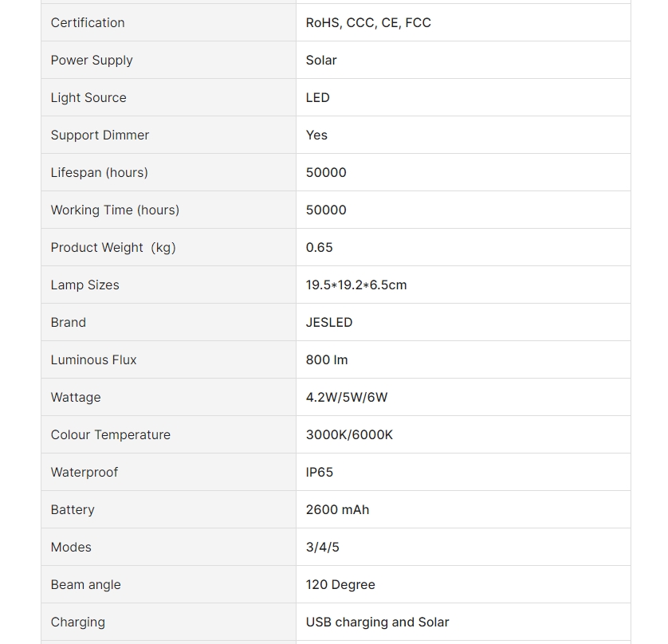The image size is (668, 644).
Task: Click the 3000K/6000K colour temperature value
Action: coord(349,435)
